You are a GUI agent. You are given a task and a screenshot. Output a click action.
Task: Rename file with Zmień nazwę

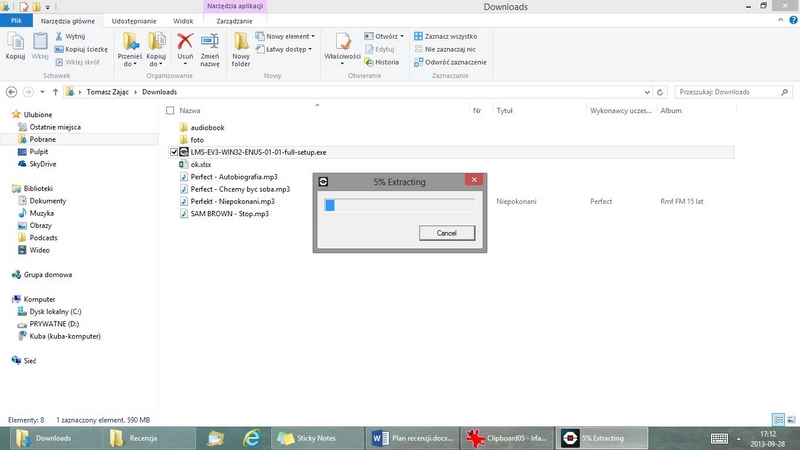tap(210, 50)
